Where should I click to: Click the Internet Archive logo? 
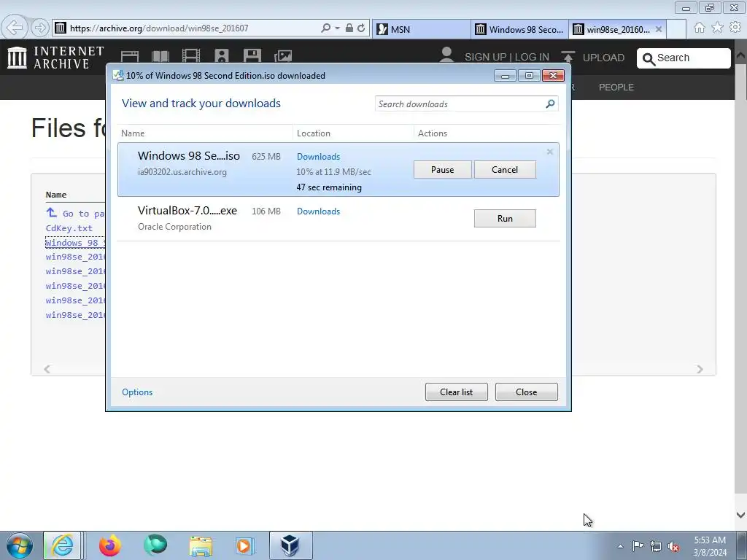55,57
